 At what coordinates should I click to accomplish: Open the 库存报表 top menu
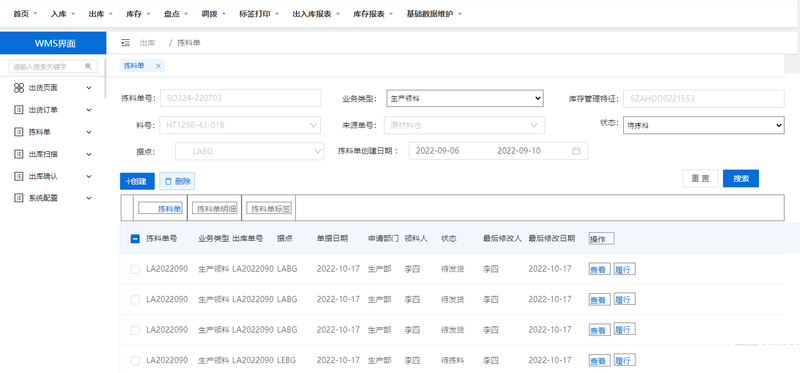[373, 14]
